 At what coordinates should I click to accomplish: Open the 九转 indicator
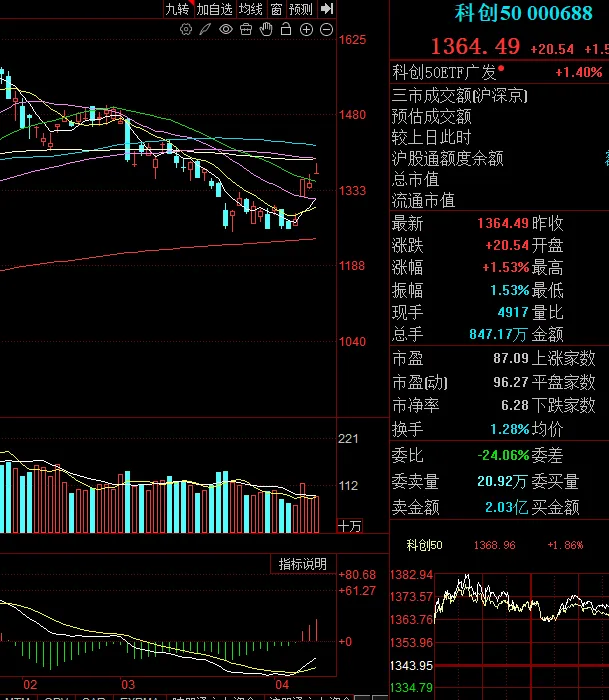(177, 9)
